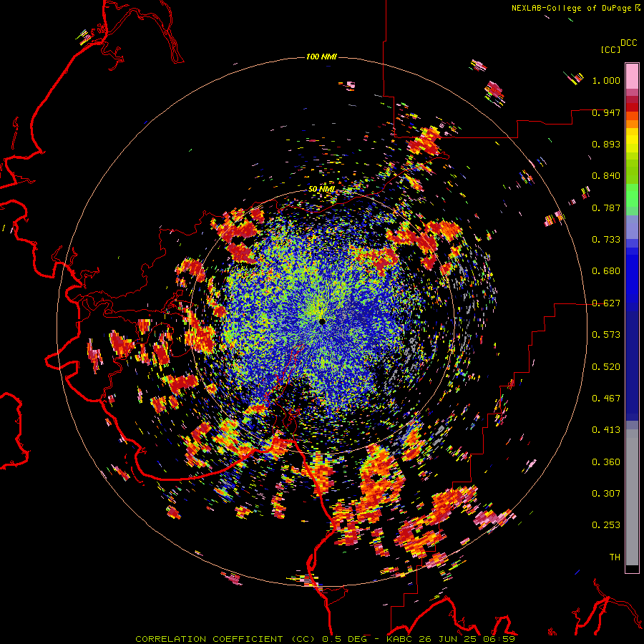Click the [CC] legend heading
This screenshot has height=644, width=644.
[610, 49]
